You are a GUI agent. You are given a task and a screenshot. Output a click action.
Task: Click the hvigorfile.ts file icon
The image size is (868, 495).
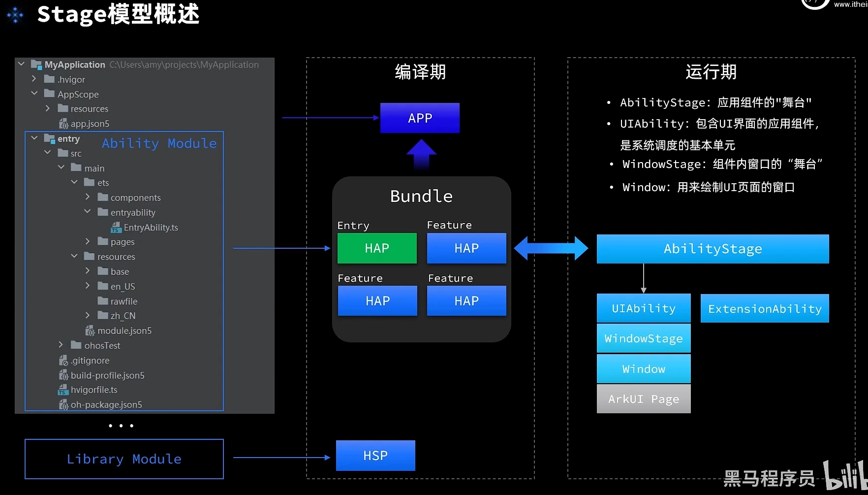(x=63, y=390)
